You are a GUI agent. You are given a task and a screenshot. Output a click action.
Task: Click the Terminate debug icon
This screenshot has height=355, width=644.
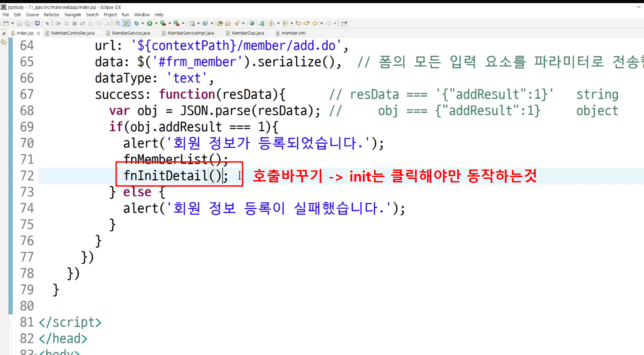click(74, 23)
